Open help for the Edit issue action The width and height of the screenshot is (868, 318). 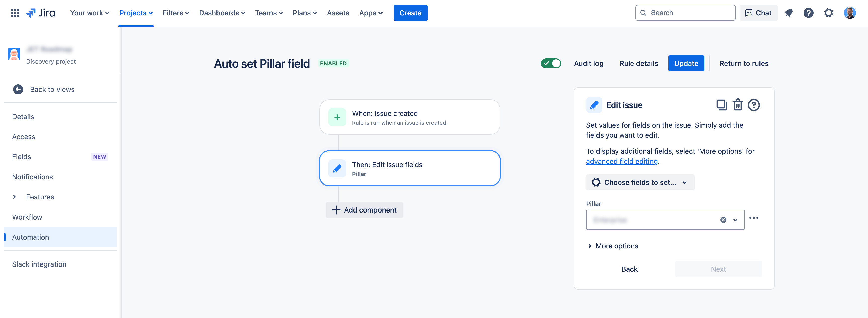[754, 105]
